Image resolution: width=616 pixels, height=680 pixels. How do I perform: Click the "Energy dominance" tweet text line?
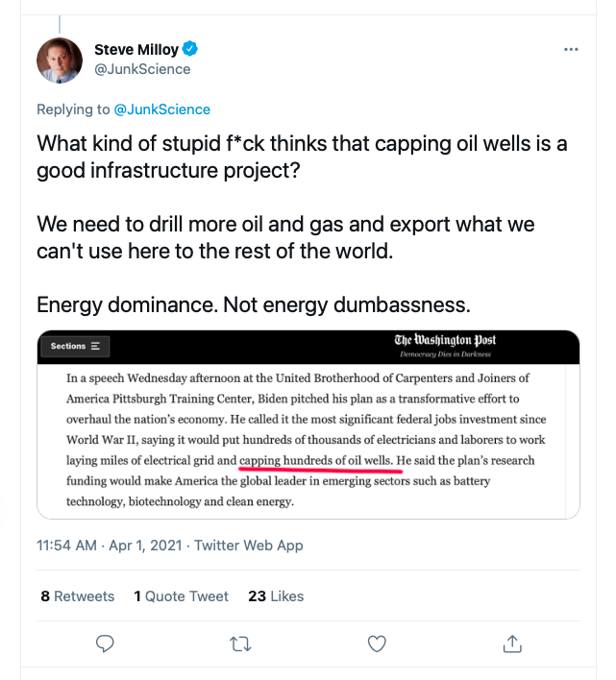pyautogui.click(x=253, y=304)
